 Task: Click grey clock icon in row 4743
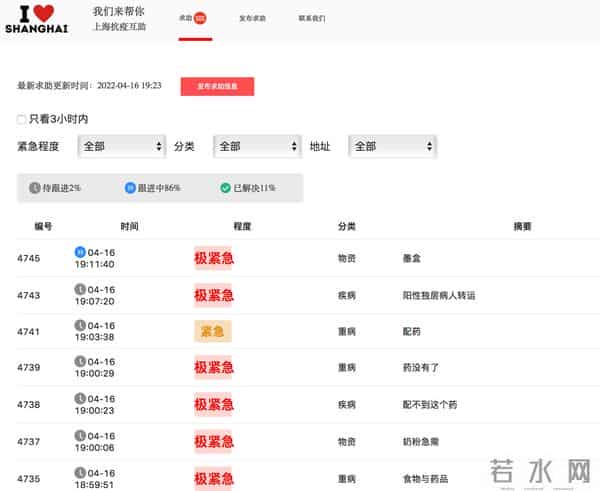[x=80, y=289]
